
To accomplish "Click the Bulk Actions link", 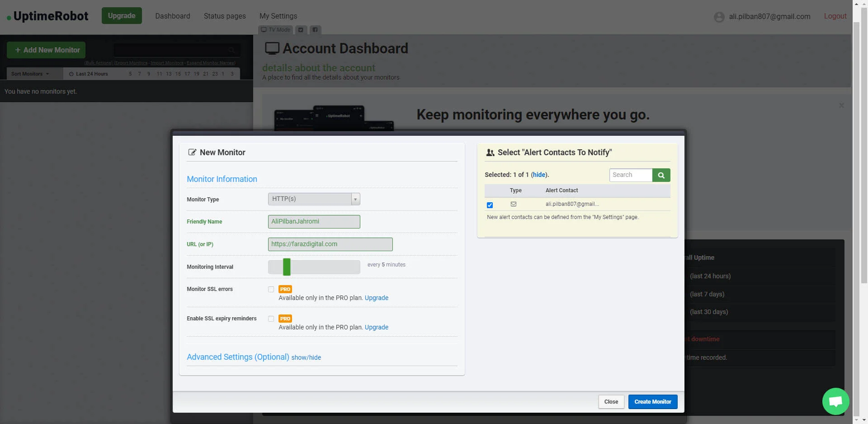I will pos(98,63).
